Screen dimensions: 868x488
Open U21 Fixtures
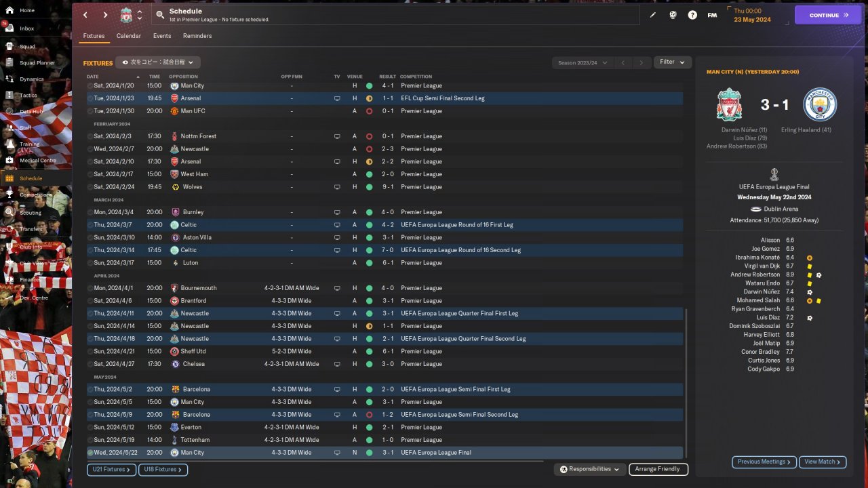coord(111,469)
